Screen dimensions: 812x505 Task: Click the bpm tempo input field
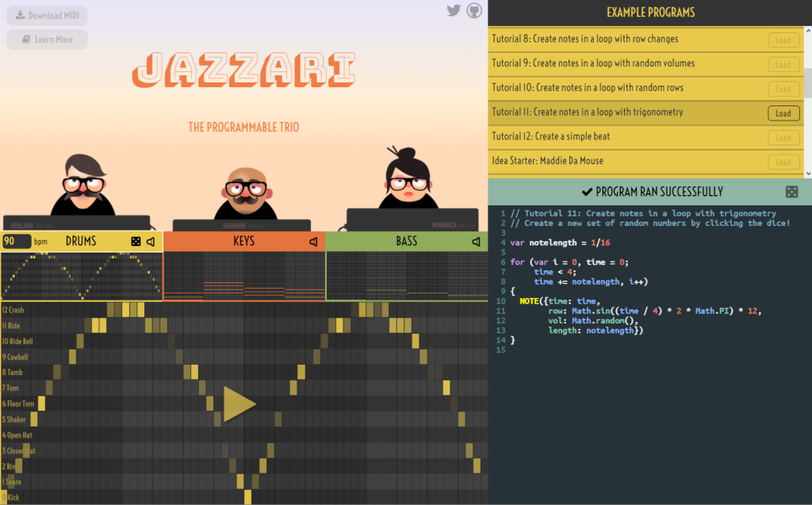point(16,241)
